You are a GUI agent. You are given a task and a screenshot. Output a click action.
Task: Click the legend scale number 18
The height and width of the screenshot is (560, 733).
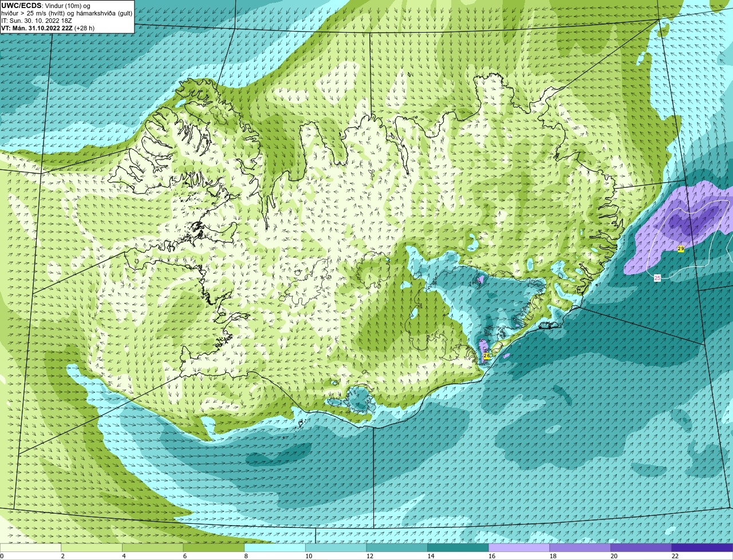pyautogui.click(x=553, y=556)
